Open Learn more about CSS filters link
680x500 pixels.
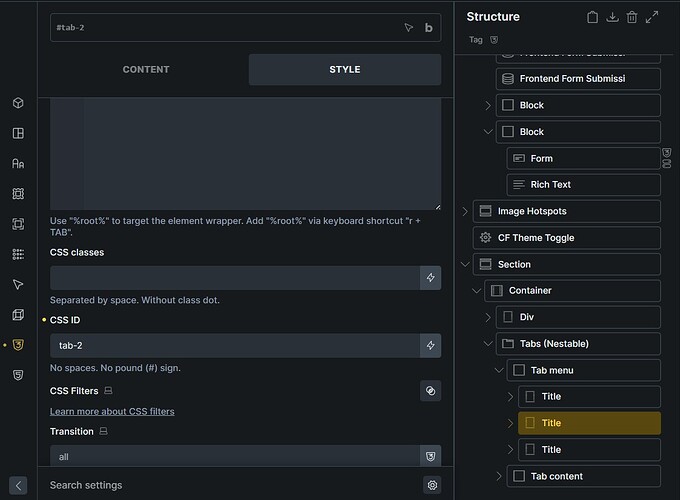coord(111,411)
